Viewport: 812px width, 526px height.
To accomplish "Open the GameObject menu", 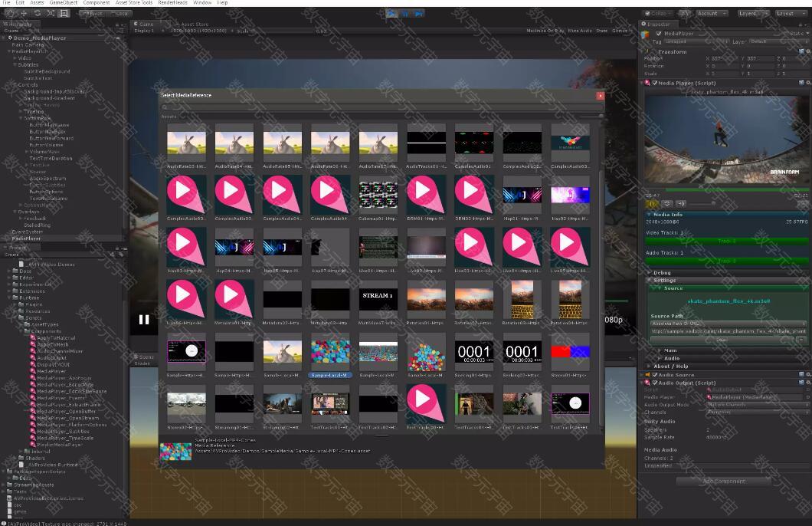I will (x=63, y=2).
